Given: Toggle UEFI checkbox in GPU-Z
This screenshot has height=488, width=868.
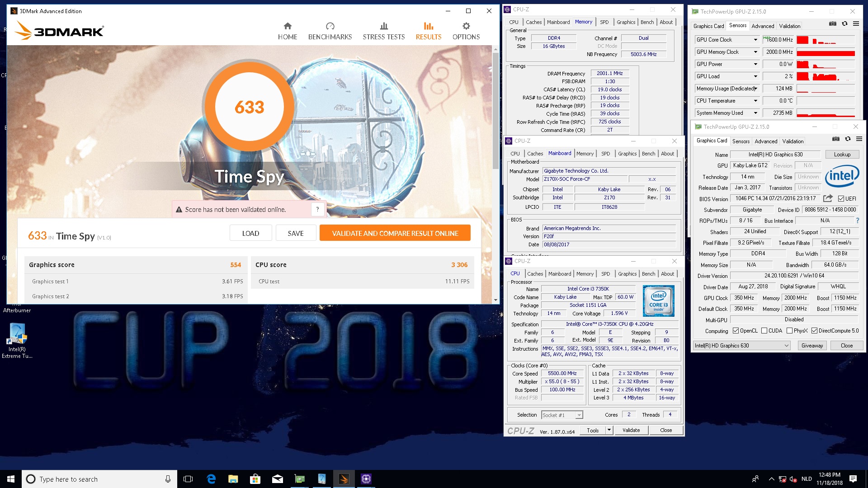Looking at the screenshot, I should point(841,199).
